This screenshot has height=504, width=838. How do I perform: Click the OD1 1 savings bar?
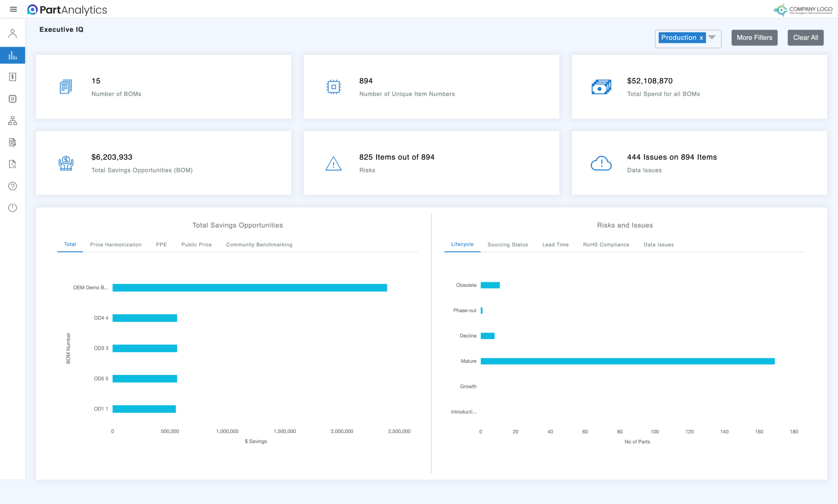click(x=144, y=409)
